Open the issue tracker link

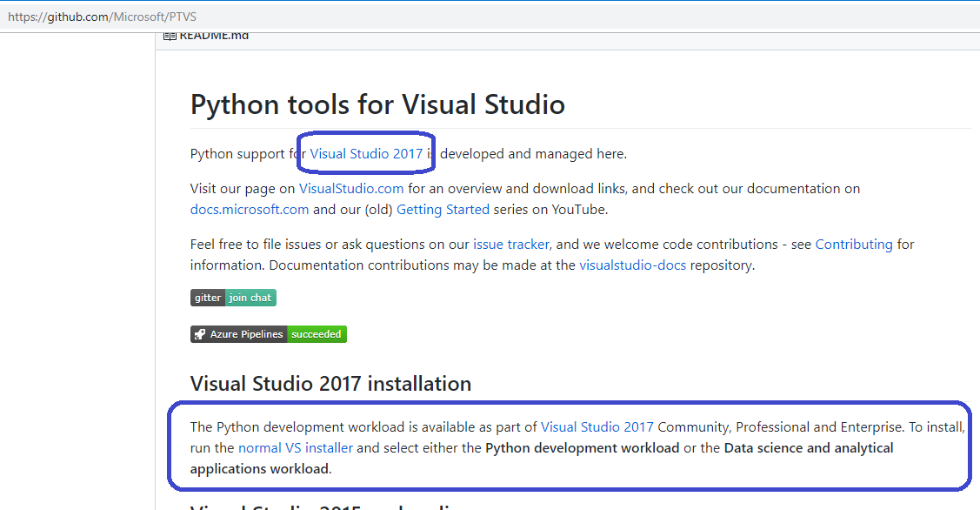[510, 244]
